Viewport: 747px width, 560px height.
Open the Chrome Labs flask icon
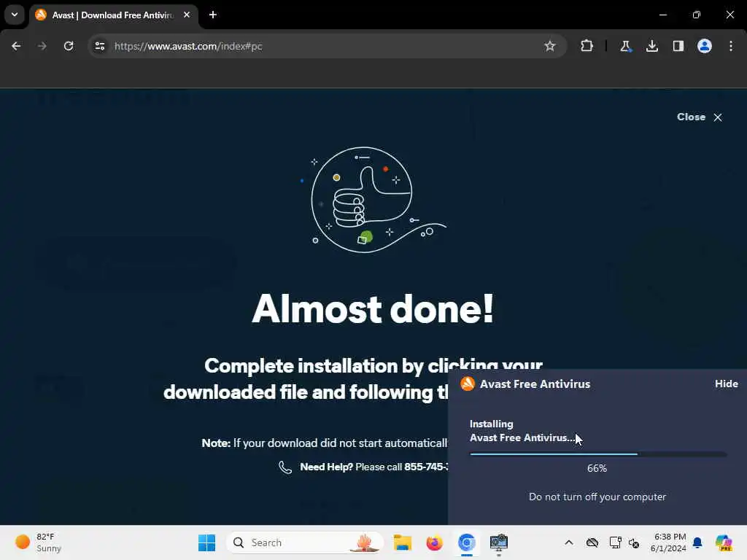click(625, 46)
